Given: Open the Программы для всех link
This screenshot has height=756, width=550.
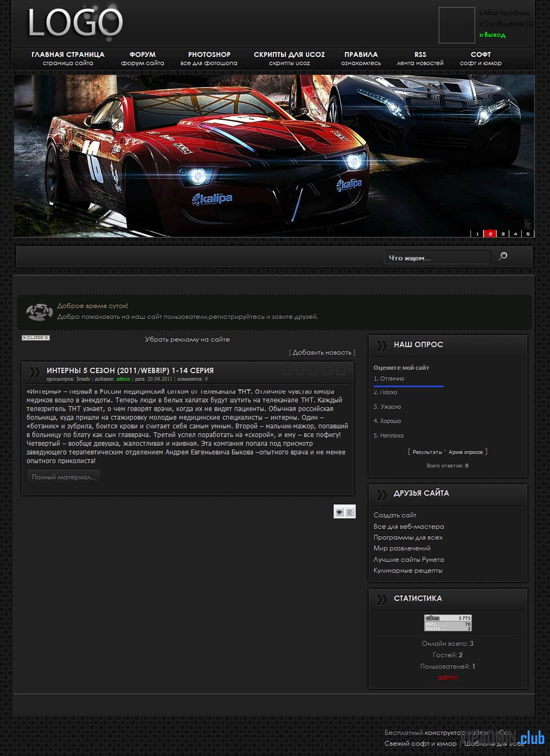Looking at the screenshot, I should pos(408,537).
